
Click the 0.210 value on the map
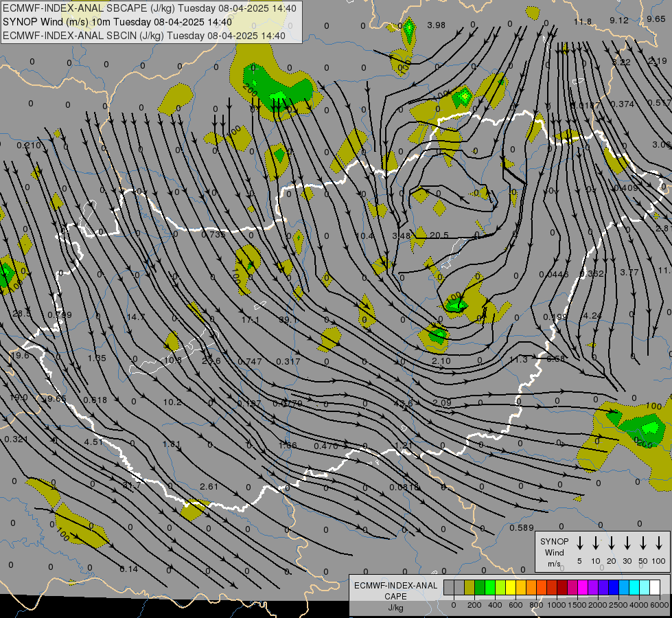click(29, 146)
